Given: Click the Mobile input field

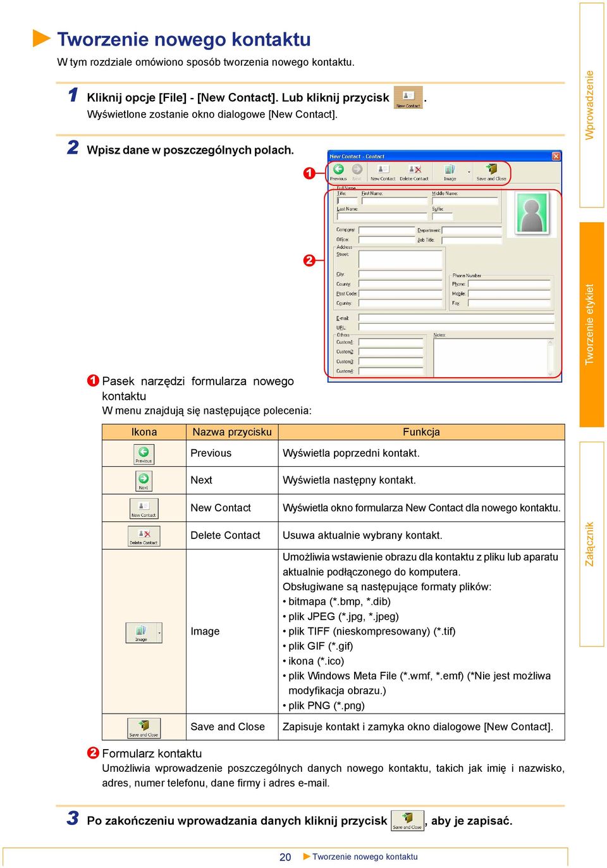Looking at the screenshot, I should pos(509,294).
